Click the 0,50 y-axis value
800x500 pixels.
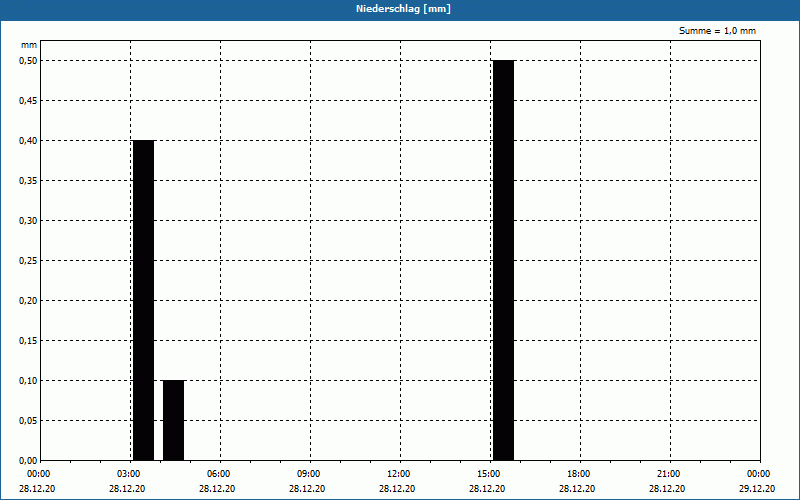28,61
